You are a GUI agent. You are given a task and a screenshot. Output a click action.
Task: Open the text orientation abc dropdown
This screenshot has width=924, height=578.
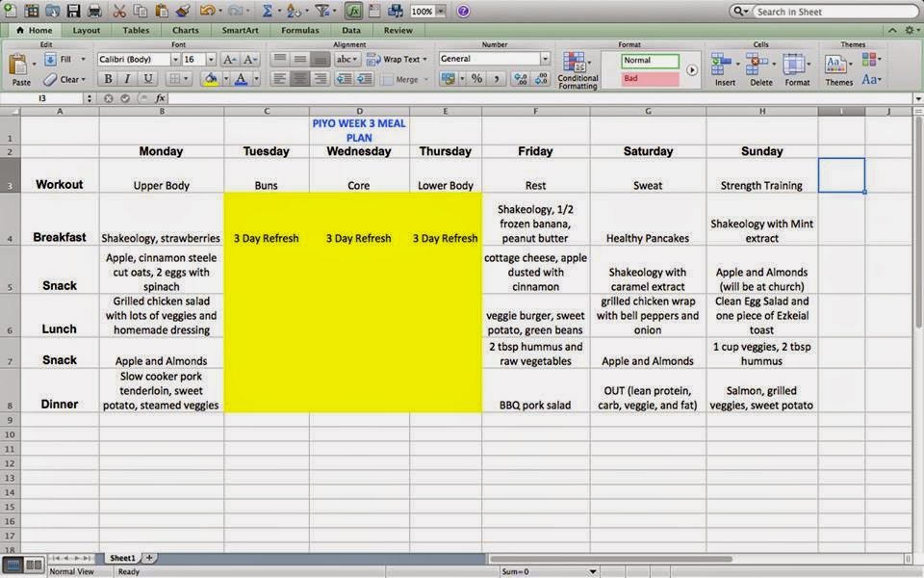pyautogui.click(x=346, y=59)
